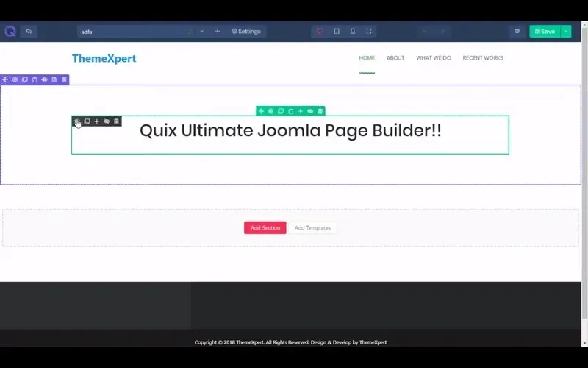The height and width of the screenshot is (368, 588).
Task: Click plus icon on dark element toolbar
Action: [x=97, y=121]
